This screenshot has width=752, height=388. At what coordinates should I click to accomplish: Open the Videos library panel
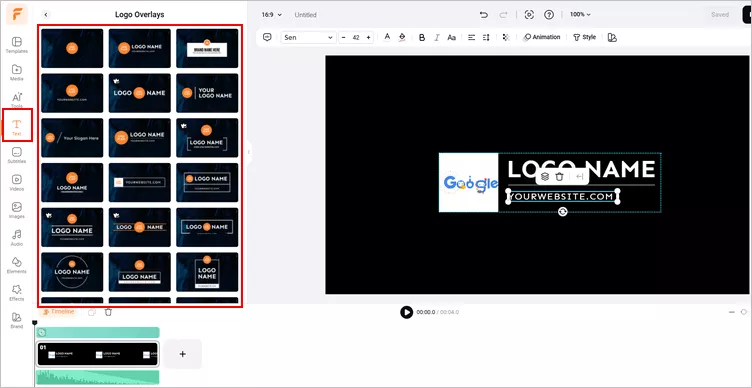coord(17,182)
